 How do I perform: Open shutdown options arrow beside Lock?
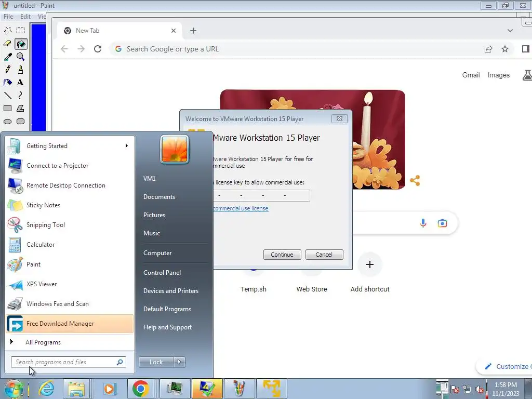point(179,362)
